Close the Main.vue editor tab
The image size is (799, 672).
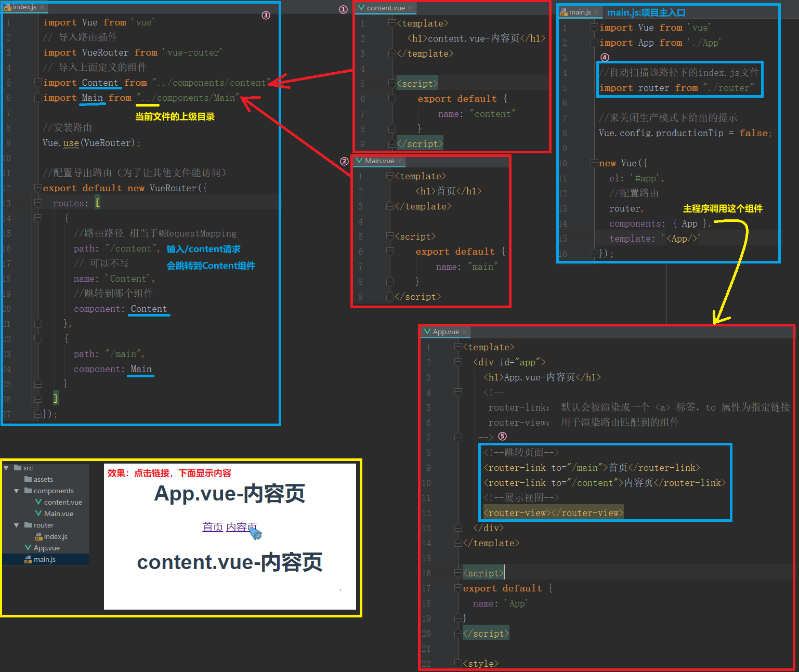[399, 161]
